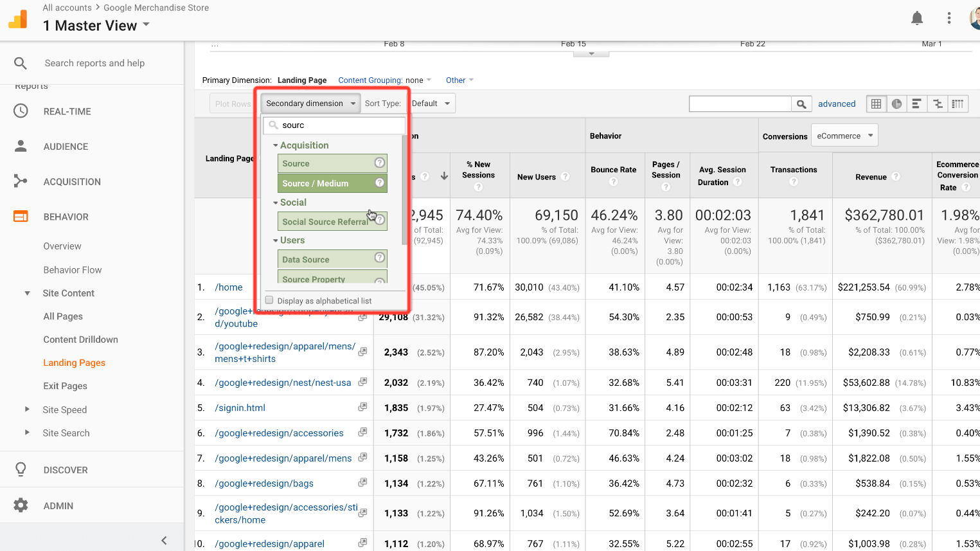Collapse the sidebar with the chevron
Image resolution: width=980 pixels, height=551 pixels.
[164, 541]
